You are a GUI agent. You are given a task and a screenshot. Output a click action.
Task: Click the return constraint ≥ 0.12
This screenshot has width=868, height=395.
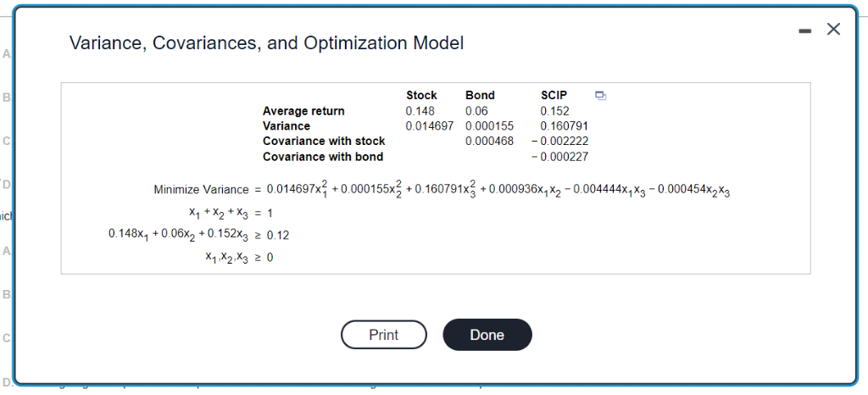[x=271, y=236]
